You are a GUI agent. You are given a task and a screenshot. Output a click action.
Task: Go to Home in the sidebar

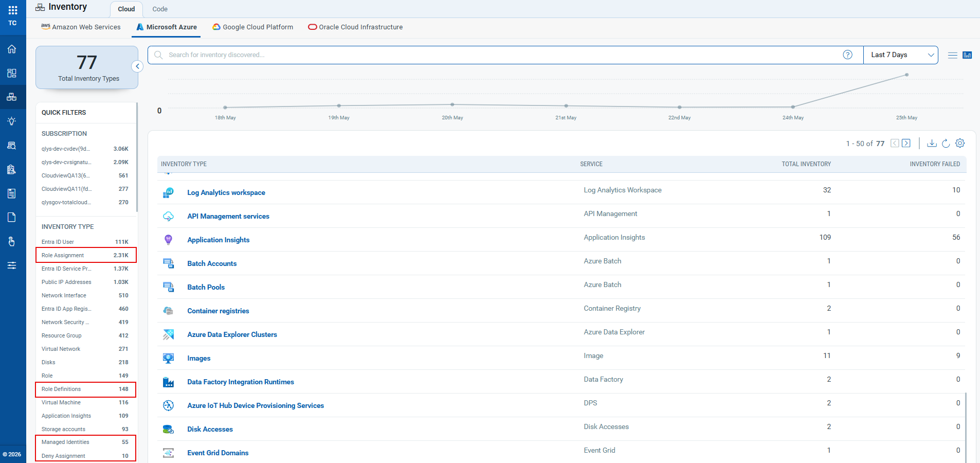[x=12, y=49]
